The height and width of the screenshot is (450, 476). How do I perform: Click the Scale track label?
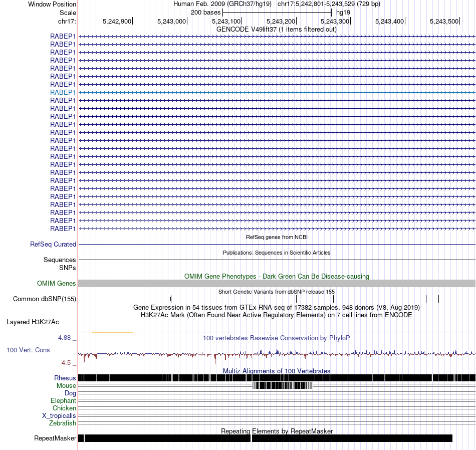click(68, 13)
